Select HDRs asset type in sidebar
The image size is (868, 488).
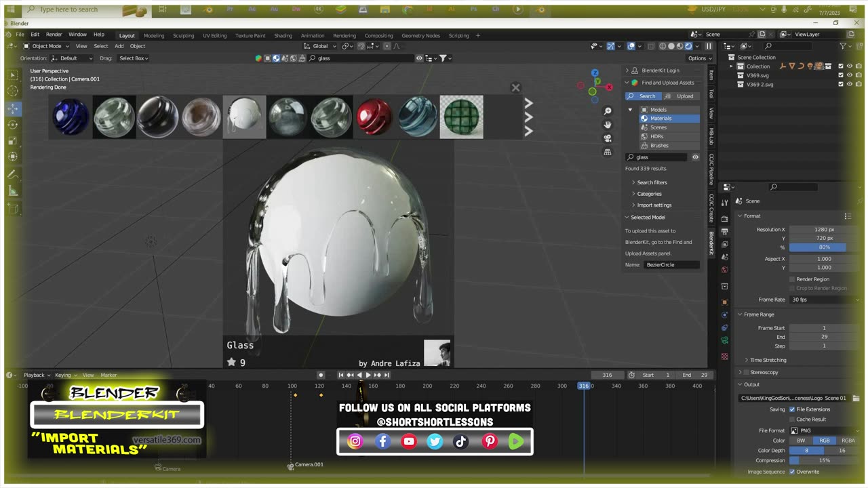tap(669, 136)
